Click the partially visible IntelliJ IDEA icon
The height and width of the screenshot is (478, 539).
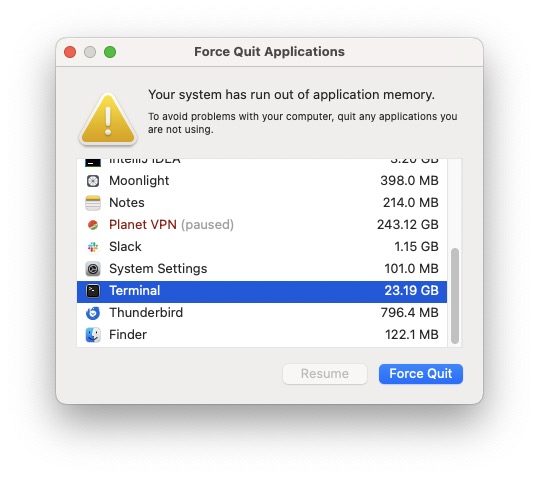pos(93,163)
